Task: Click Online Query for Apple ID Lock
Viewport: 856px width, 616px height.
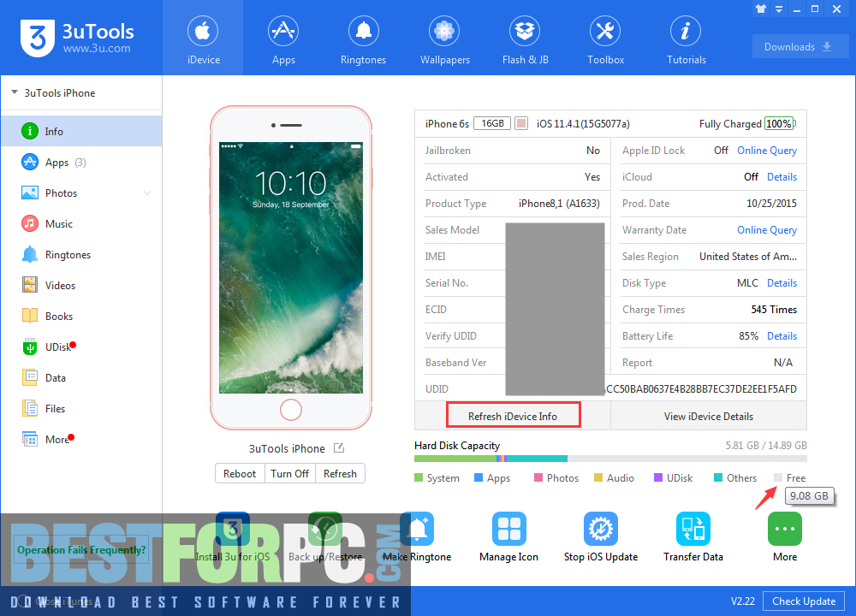Action: (x=767, y=151)
